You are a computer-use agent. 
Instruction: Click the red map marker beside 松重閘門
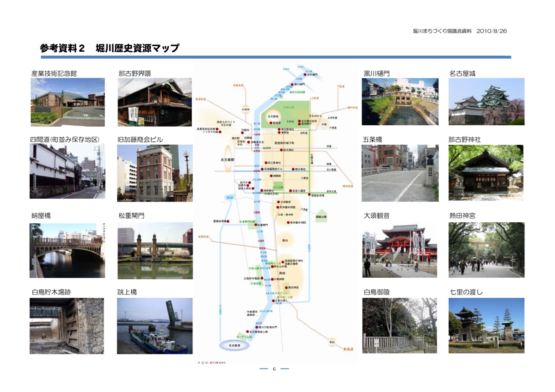pos(256,225)
